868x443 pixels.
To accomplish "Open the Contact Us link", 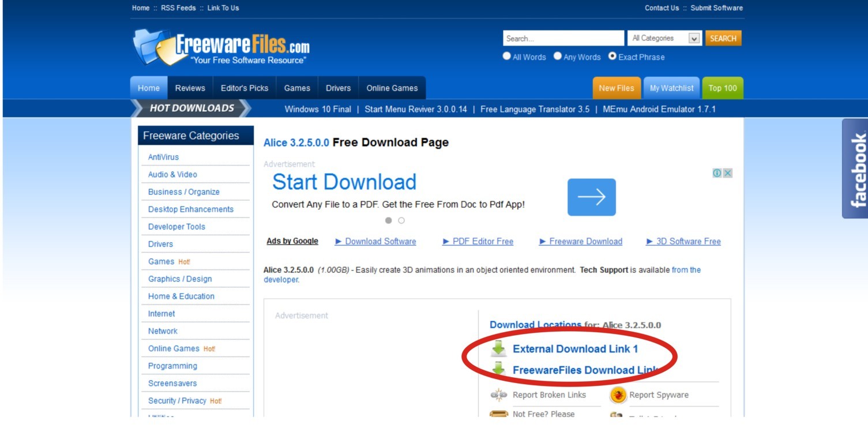I will pyautogui.click(x=662, y=8).
